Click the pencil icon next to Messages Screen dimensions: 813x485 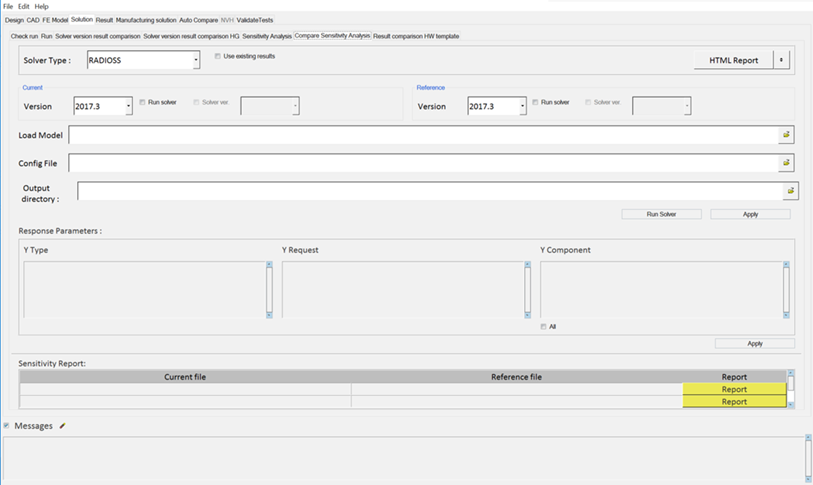[x=63, y=426]
